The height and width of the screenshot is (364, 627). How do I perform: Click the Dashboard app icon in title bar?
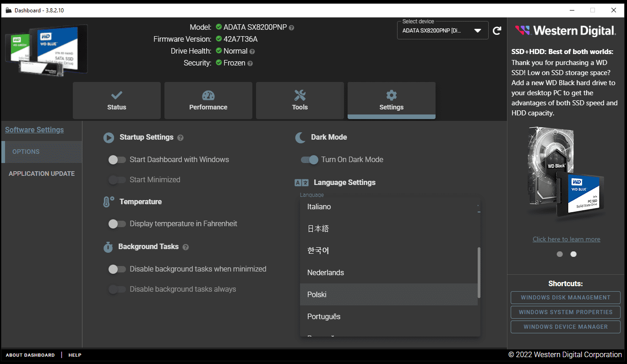pos(9,11)
